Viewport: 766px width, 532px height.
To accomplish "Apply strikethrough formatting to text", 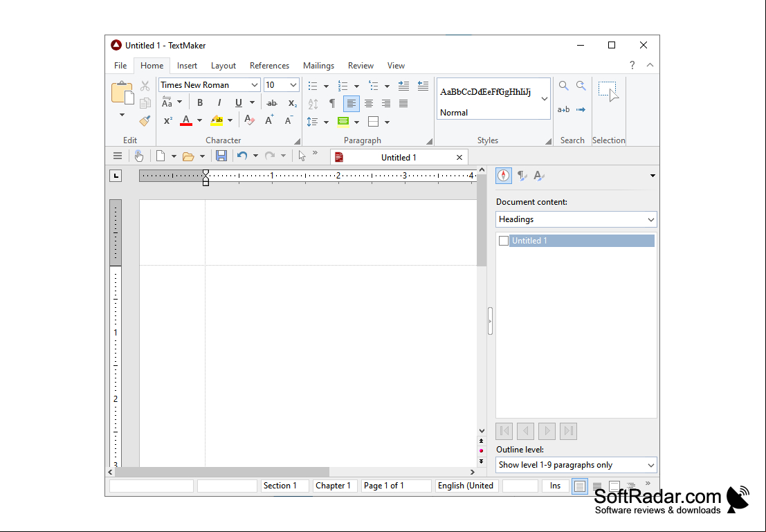I will point(272,103).
